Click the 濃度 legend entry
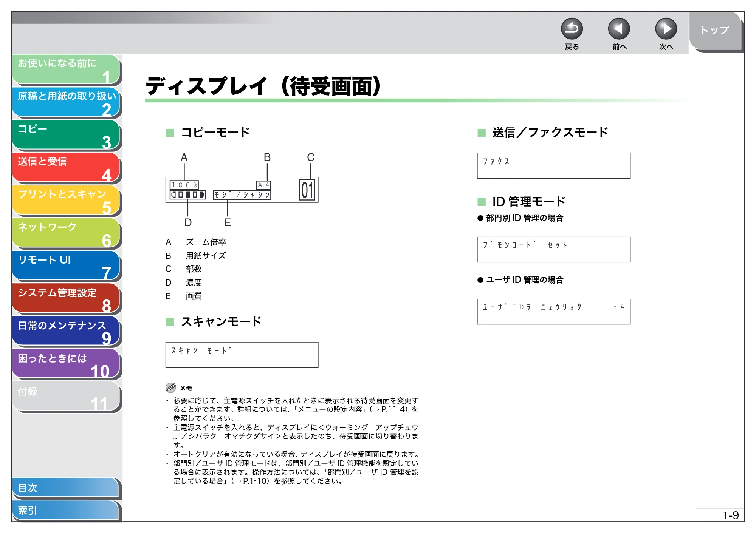This screenshot has height=534, width=756. (194, 282)
